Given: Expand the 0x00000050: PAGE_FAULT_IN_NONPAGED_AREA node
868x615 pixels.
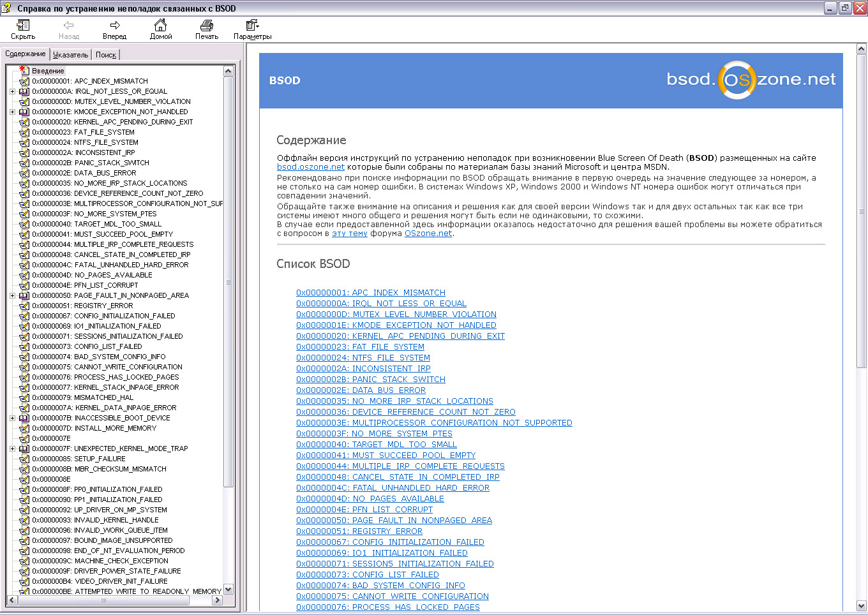Looking at the screenshot, I should pos(12,295).
